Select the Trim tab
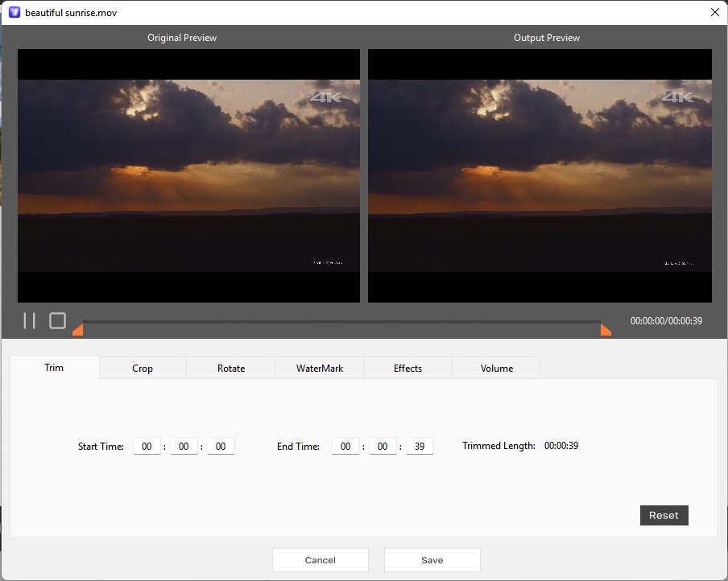The image size is (728, 581). 54,368
